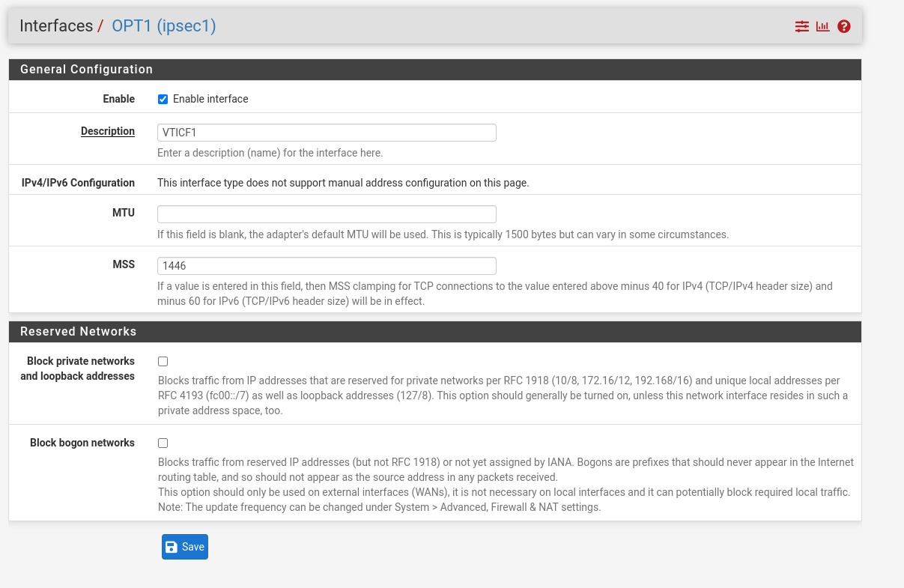This screenshot has height=588, width=904.
Task: Uncheck the Enable interface checkbox
Action: [x=163, y=98]
